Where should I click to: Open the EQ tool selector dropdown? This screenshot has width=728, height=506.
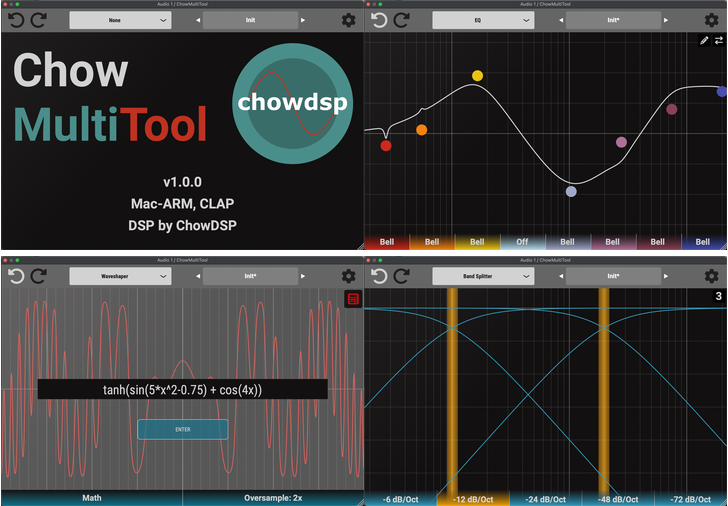click(x=483, y=20)
